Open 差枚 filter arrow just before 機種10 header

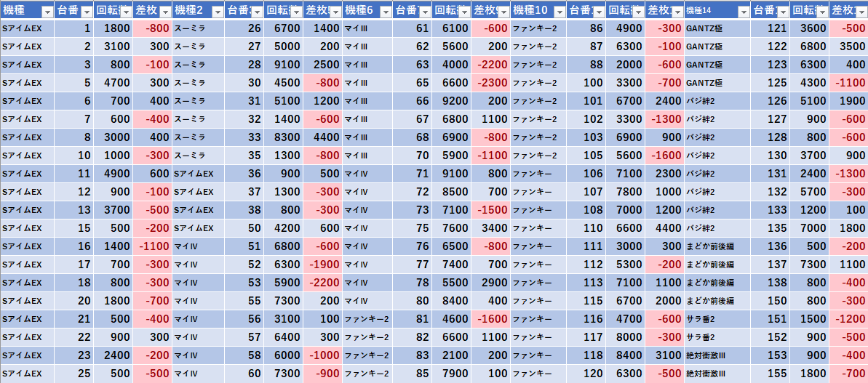pyautogui.click(x=503, y=12)
